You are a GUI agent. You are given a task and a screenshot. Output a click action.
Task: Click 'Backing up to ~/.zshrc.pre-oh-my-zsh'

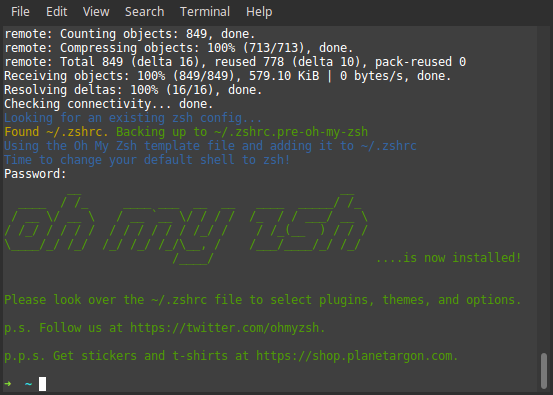[242, 132]
